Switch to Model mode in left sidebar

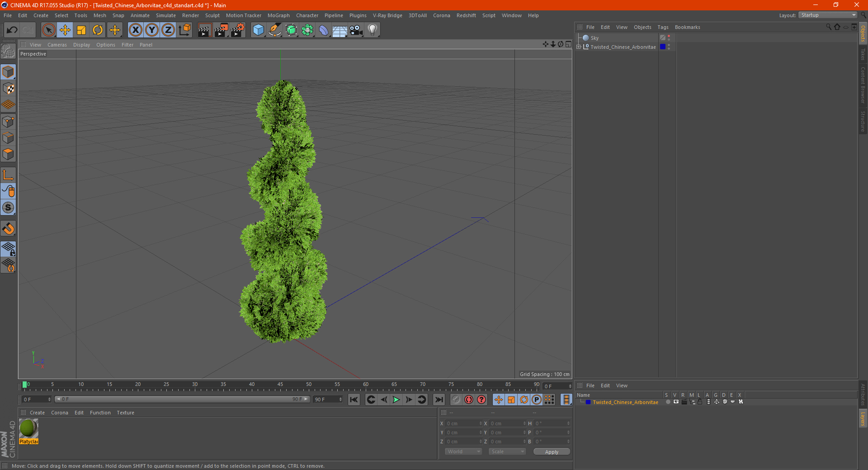[8, 72]
